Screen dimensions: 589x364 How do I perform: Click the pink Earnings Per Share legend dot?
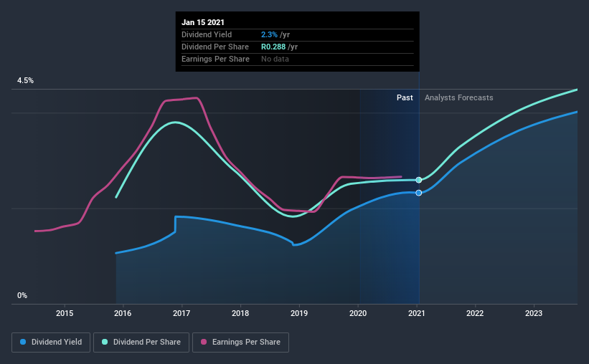(x=204, y=342)
